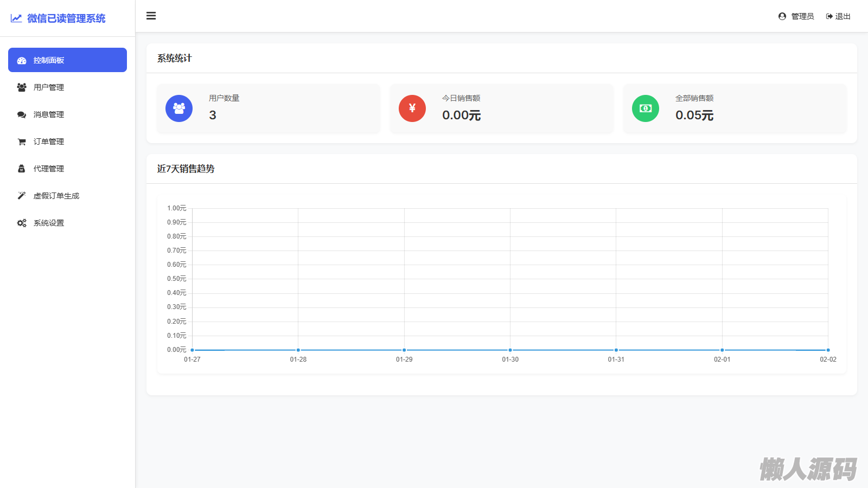Viewport: 868px width, 488px height.
Task: Click the blue 用户数量 users circle icon
Action: click(x=179, y=108)
